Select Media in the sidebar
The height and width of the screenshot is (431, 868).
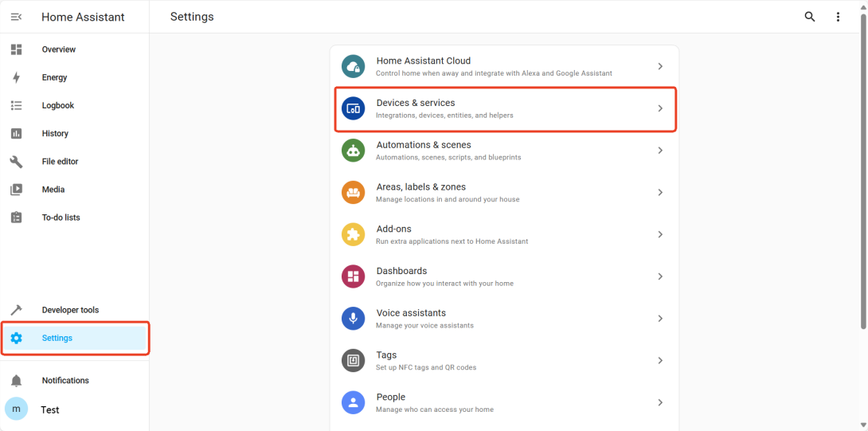tap(75, 190)
